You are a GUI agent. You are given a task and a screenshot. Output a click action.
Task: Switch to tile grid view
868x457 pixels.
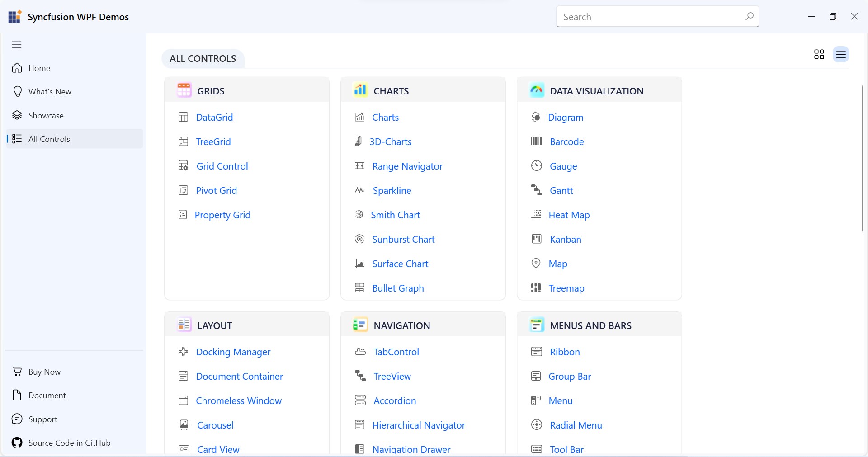819,55
